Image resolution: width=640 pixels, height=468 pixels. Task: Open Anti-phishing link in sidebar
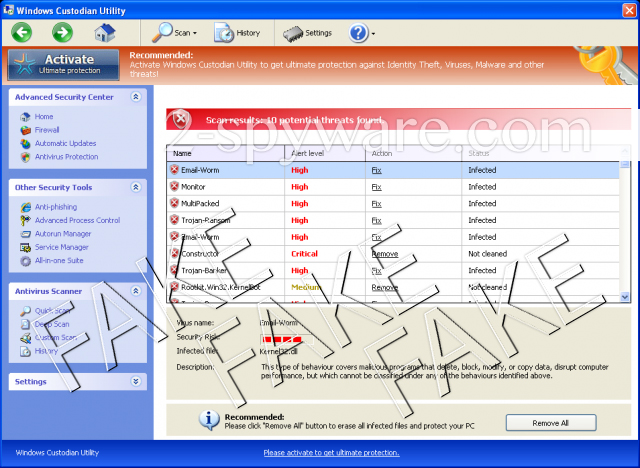click(56, 207)
